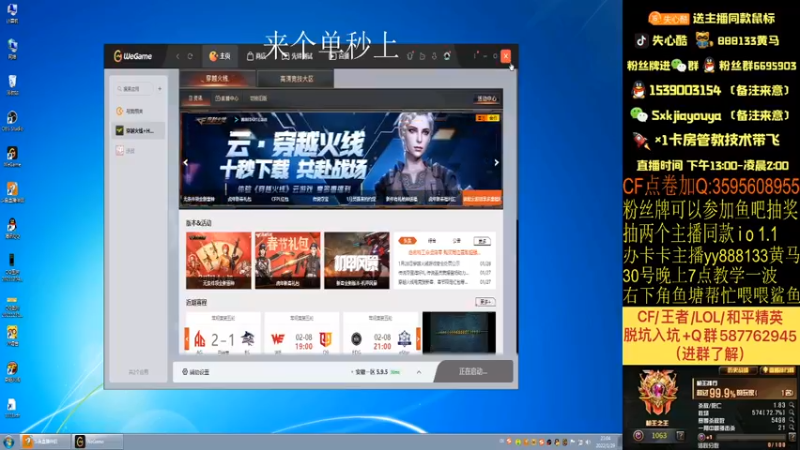Select the first orange-icon item in sidebar
Screen dimensions: 800x450
tap(138, 111)
